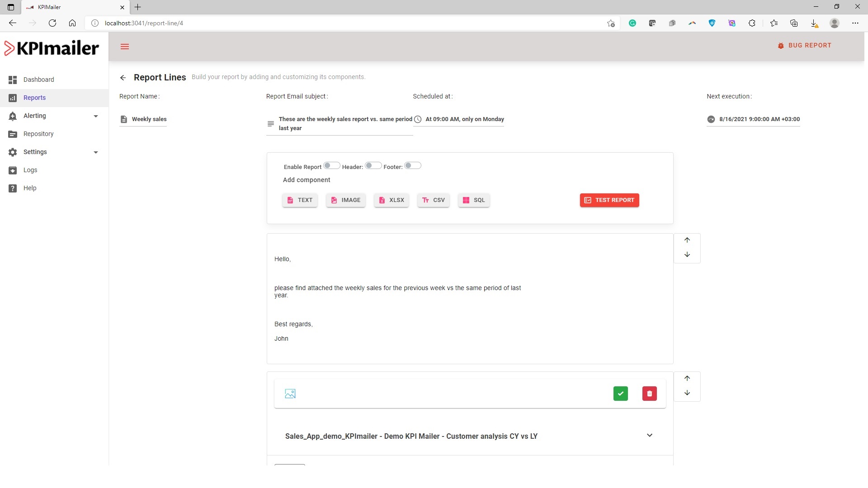
Task: Toggle the Enable Report switch
Action: (331, 166)
